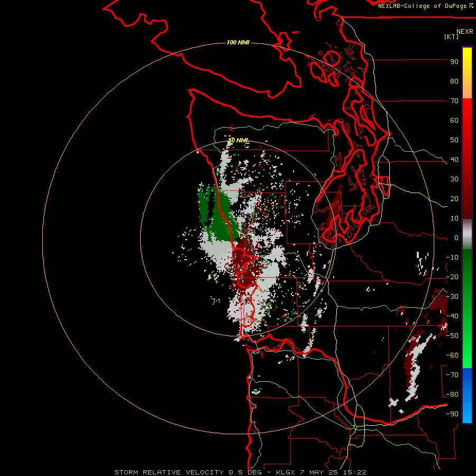Click the [KT] units label
This screenshot has width=476, height=476.
pyautogui.click(x=452, y=36)
